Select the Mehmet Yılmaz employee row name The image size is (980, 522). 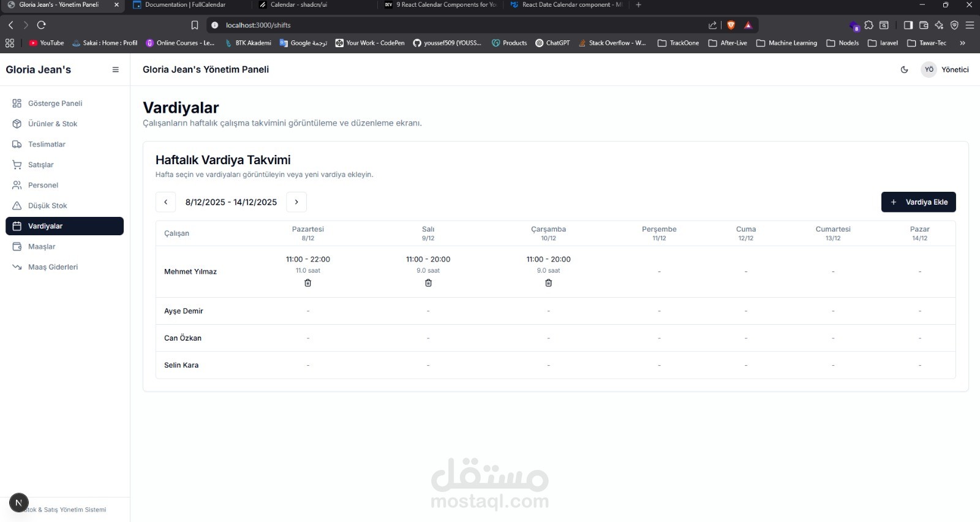[x=190, y=272]
